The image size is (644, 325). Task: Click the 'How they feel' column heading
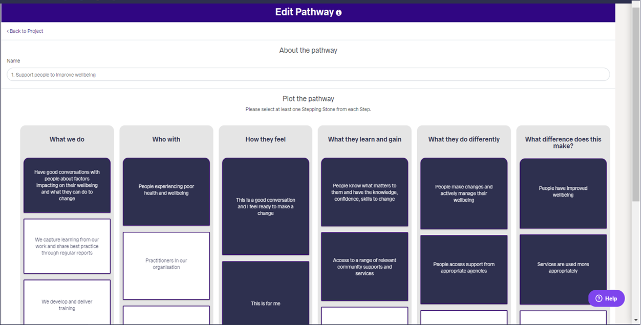266,139
